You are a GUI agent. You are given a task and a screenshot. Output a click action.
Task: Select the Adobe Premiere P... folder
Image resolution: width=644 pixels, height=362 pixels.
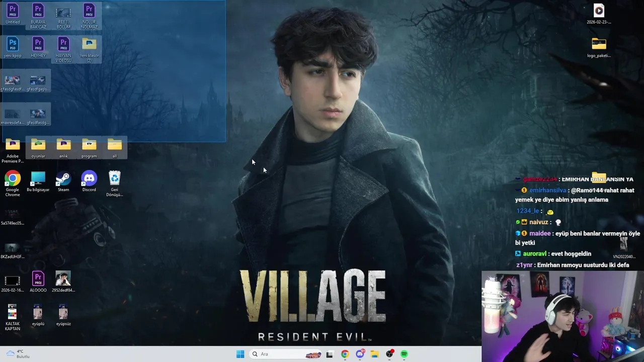tap(13, 151)
